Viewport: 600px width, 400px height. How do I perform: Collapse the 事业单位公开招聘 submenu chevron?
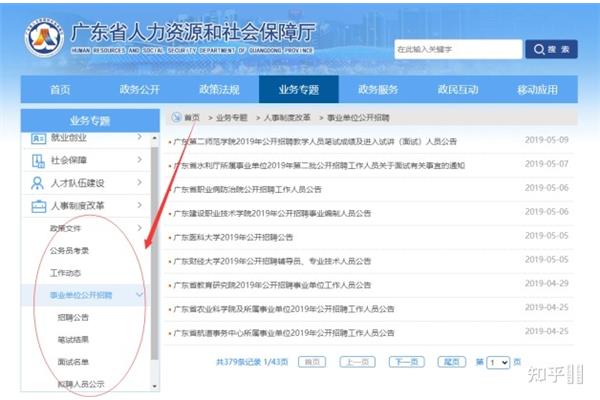pyautogui.click(x=139, y=294)
